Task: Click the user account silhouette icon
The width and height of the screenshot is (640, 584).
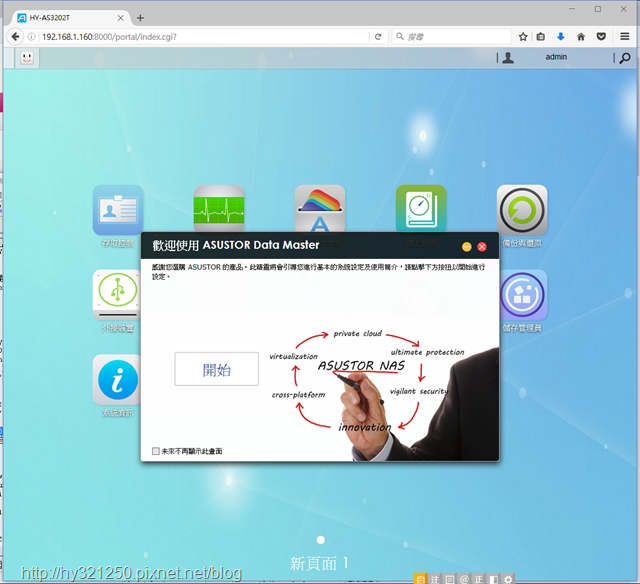Action: [508, 58]
